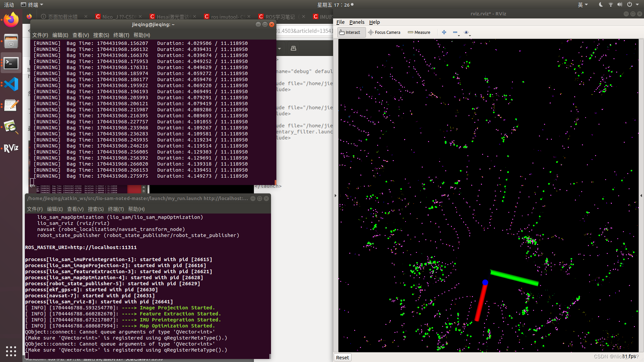The width and height of the screenshot is (644, 362).
Task: Toggle dark mode in system top bar
Action: tap(602, 4)
